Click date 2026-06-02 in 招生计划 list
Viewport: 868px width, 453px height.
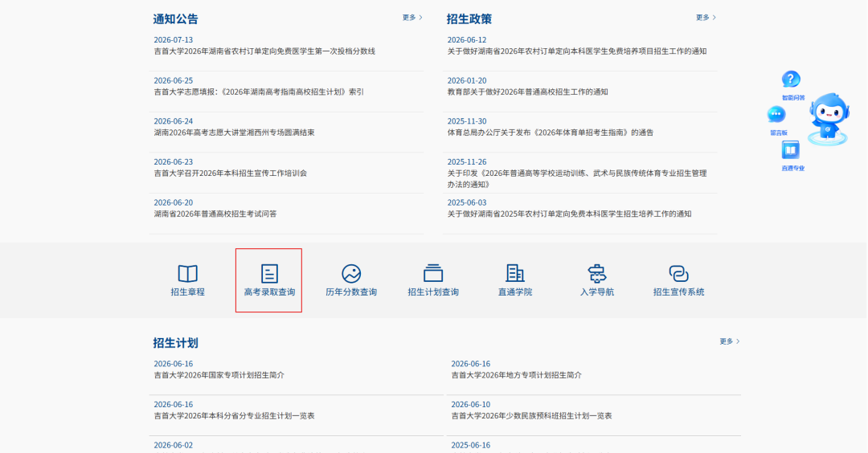click(174, 445)
